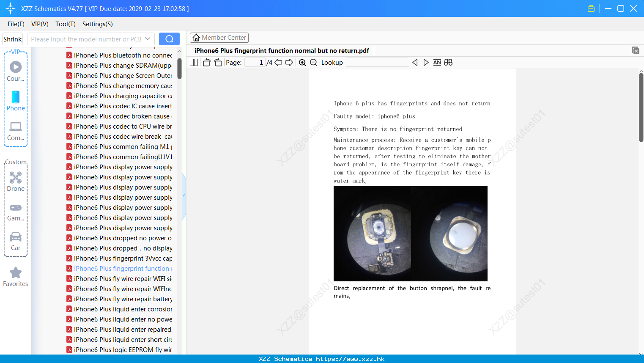Open the VIP(V) menu
The image size is (644, 363).
point(40,24)
